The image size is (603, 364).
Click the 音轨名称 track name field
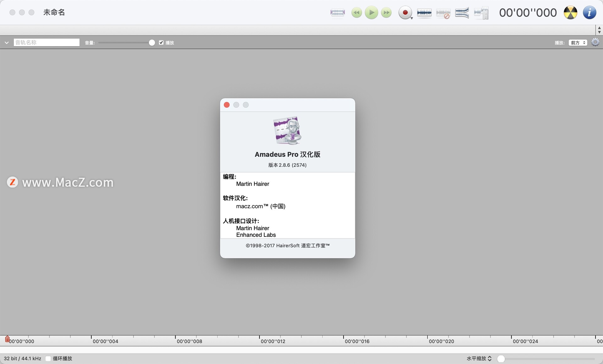tap(46, 42)
